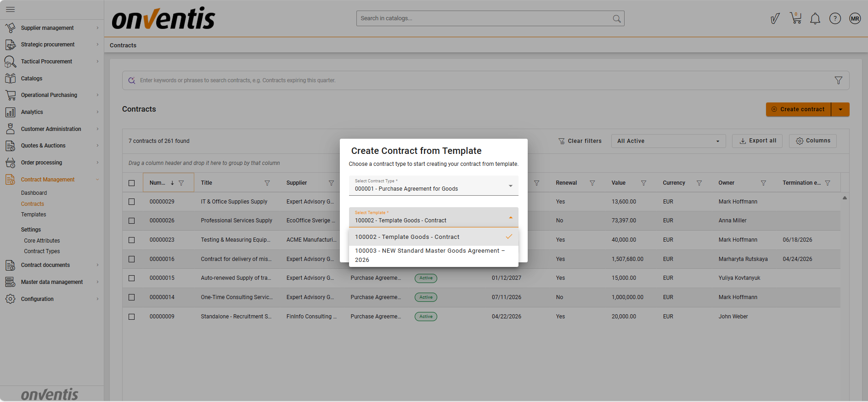
Task: Go to Templates in the sidebar
Action: [34, 215]
